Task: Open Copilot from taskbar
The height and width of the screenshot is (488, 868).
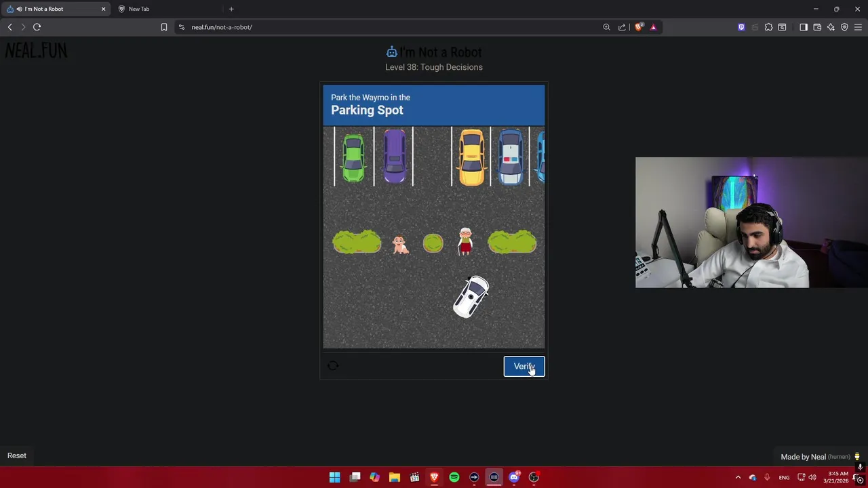Action: 374,477
